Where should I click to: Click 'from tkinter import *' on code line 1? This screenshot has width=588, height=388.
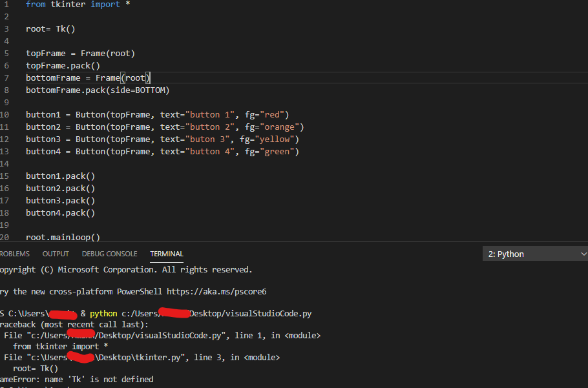78,5
